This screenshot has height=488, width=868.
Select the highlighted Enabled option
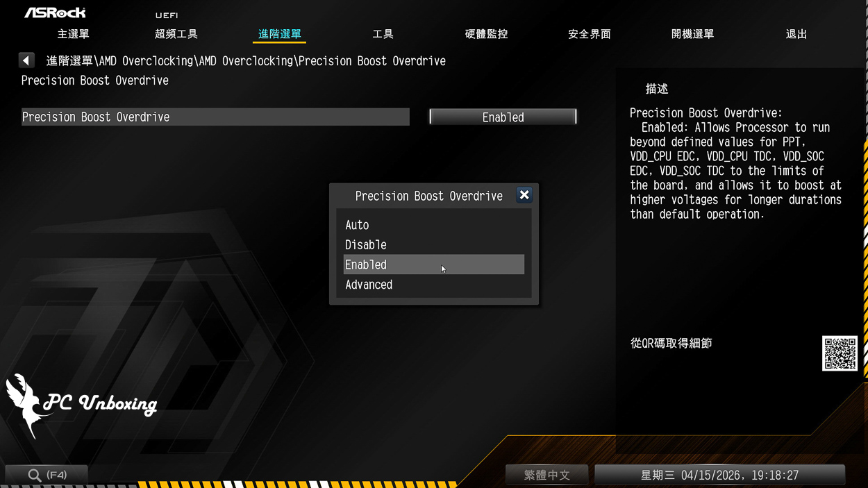click(433, 264)
